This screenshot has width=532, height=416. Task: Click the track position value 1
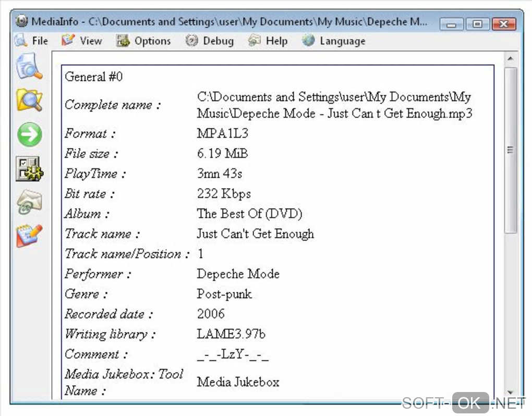pyautogui.click(x=200, y=254)
